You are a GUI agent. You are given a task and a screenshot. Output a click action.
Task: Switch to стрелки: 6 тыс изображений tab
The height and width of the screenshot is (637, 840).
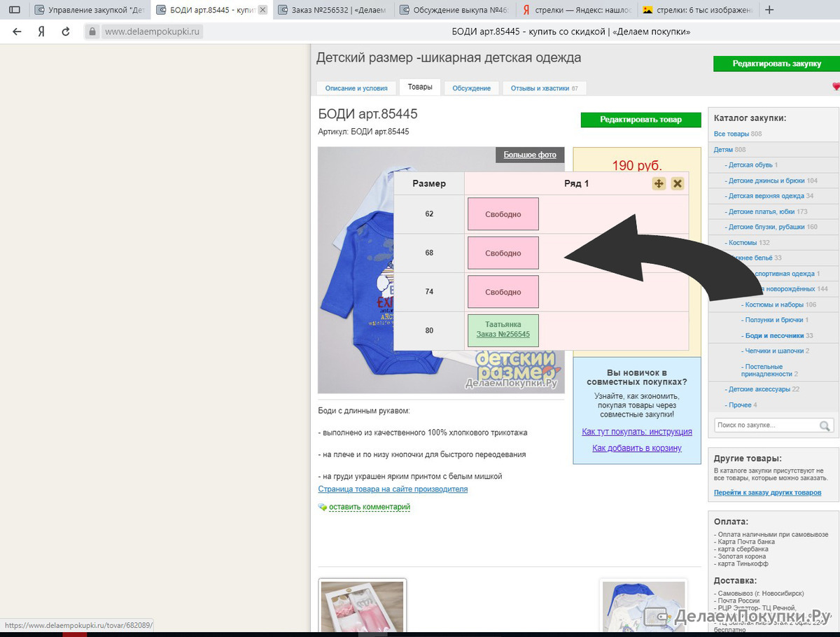[x=698, y=10]
